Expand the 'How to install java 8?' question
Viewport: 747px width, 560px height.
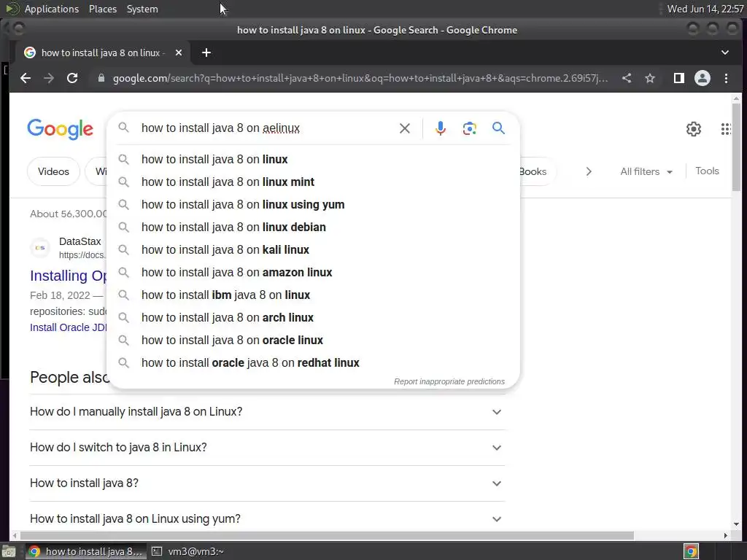[x=267, y=483]
